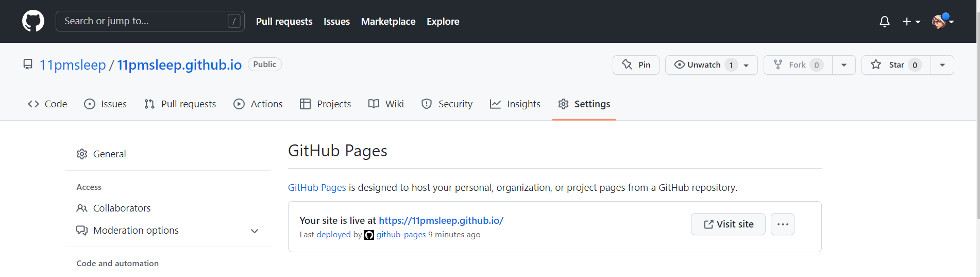
Task: Pin this repository
Action: (x=636, y=65)
